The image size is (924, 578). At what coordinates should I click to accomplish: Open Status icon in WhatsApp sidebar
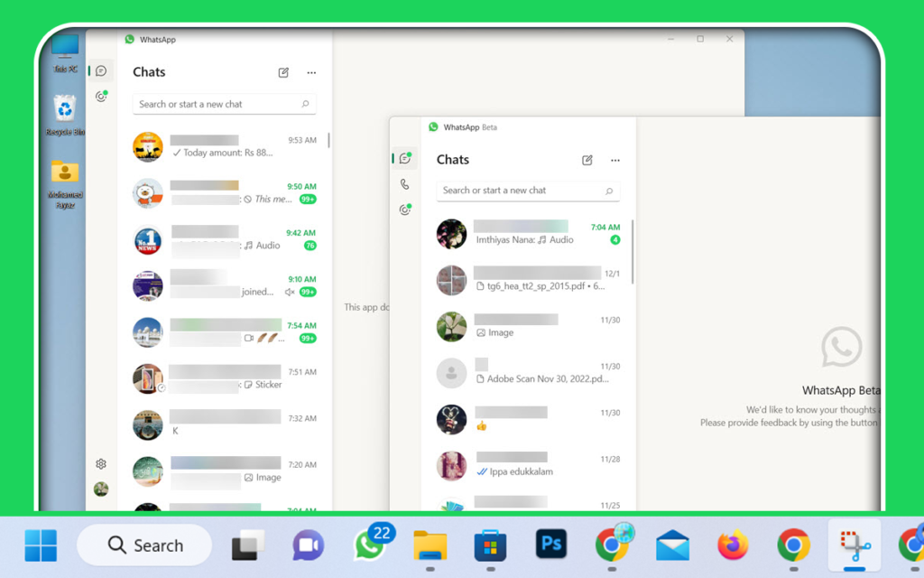click(101, 96)
